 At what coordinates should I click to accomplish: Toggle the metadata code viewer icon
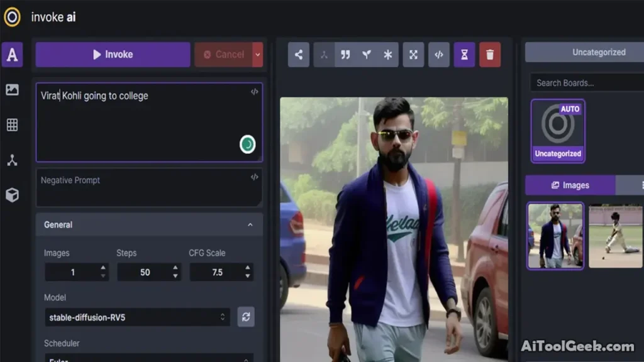[439, 55]
